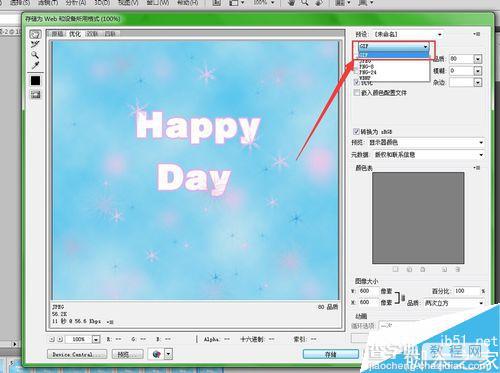
Task: Open the 元数据 metadata dropdown
Action: [429, 155]
